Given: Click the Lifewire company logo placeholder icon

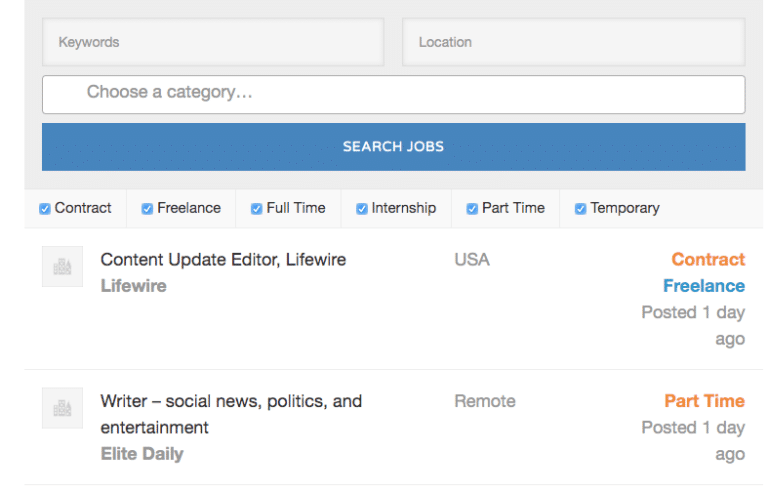Looking at the screenshot, I should [62, 267].
